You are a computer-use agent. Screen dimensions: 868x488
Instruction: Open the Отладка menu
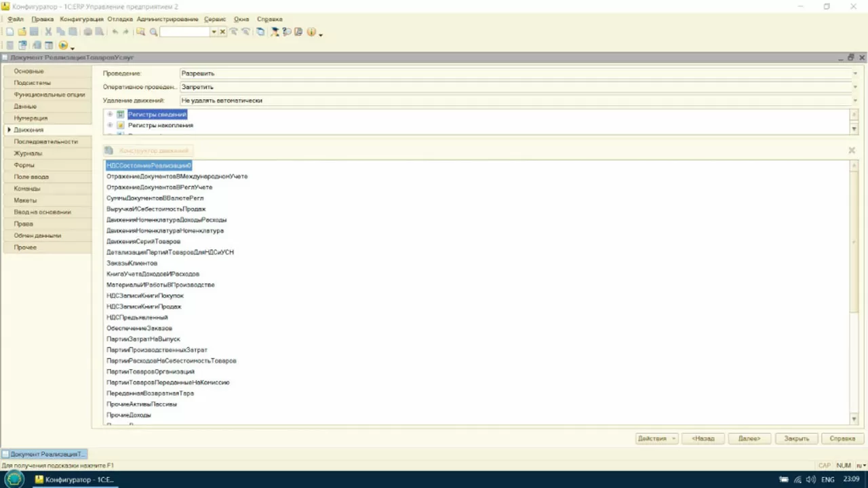pyautogui.click(x=119, y=19)
